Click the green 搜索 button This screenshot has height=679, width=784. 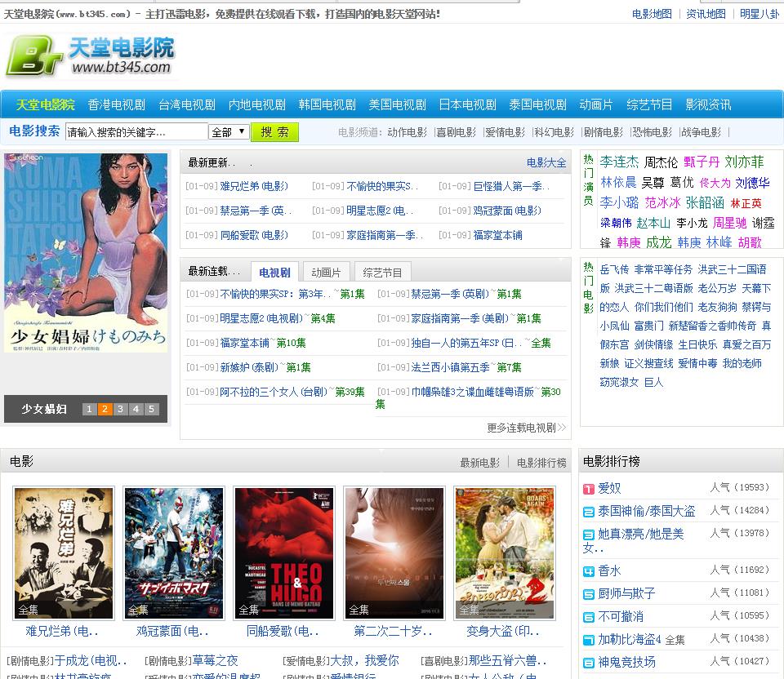(x=274, y=132)
